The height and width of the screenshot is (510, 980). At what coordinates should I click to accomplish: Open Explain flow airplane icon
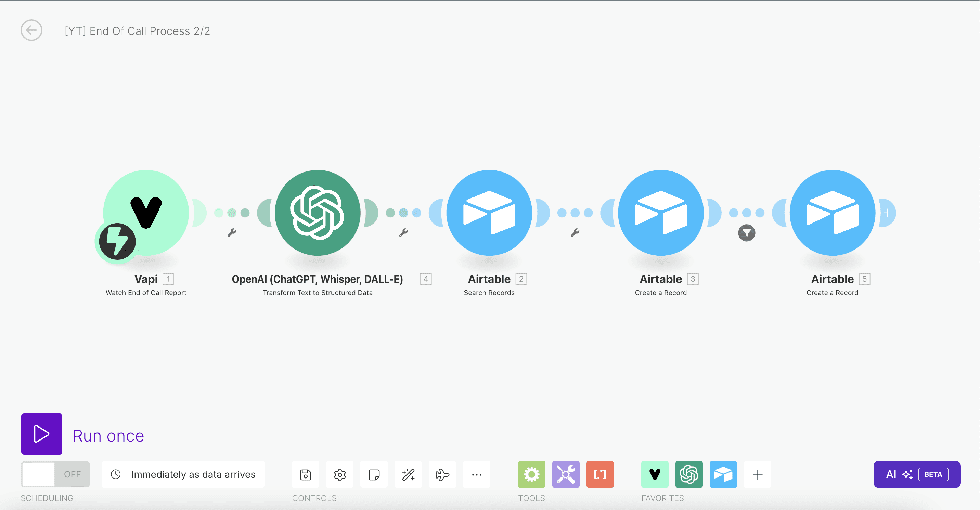[x=442, y=474]
